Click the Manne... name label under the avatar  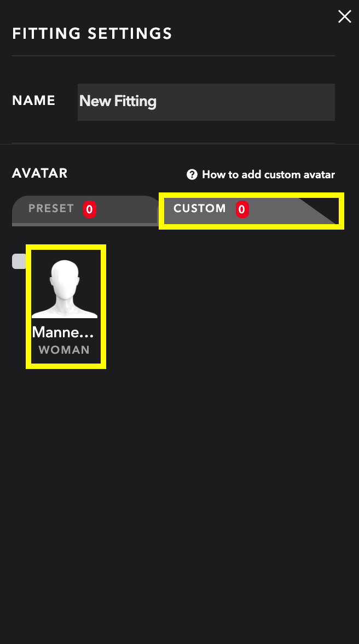[62, 332]
